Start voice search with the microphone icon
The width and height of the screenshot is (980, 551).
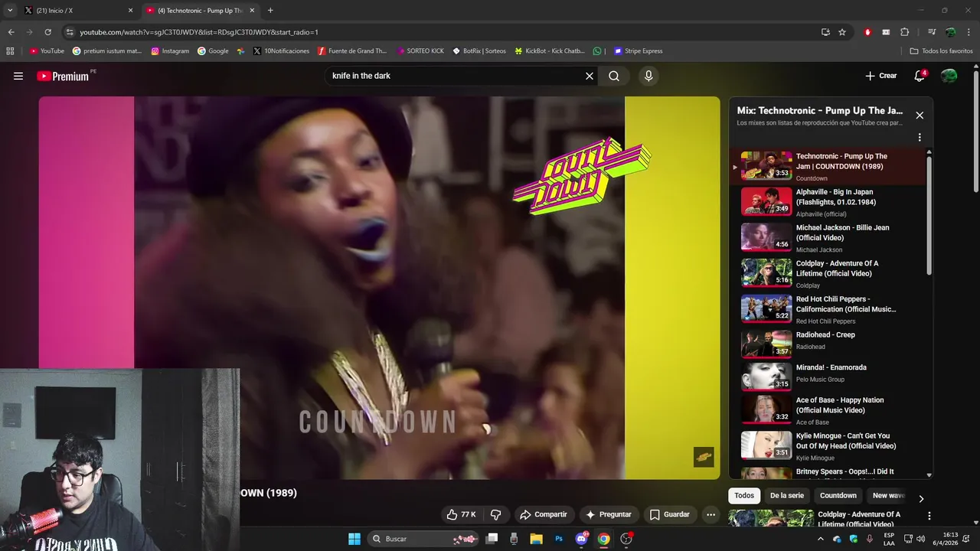[648, 76]
